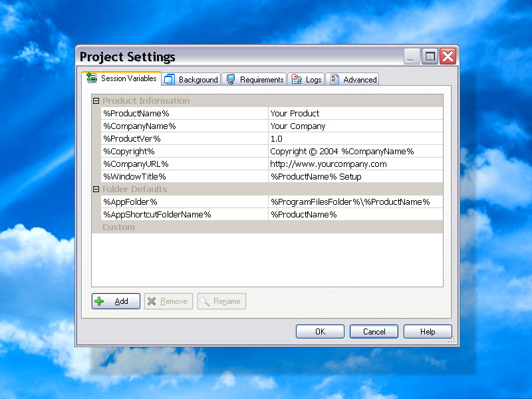Click the Product Information category header

267,101
